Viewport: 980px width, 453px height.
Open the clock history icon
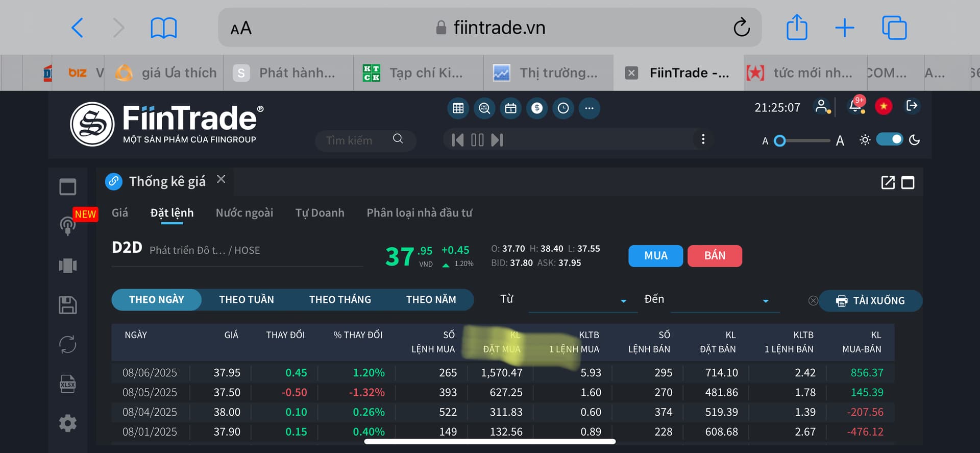tap(563, 108)
